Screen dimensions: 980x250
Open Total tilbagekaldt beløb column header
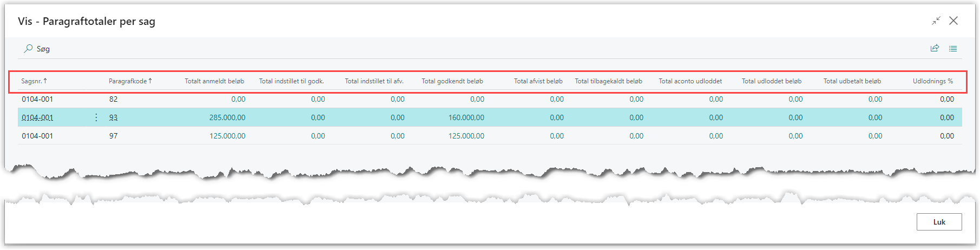609,81
